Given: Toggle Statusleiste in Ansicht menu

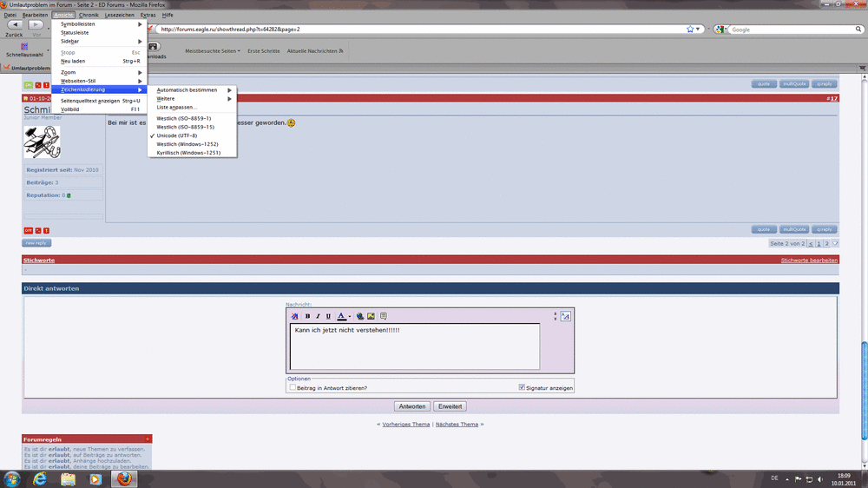Looking at the screenshot, I should (x=100, y=33).
